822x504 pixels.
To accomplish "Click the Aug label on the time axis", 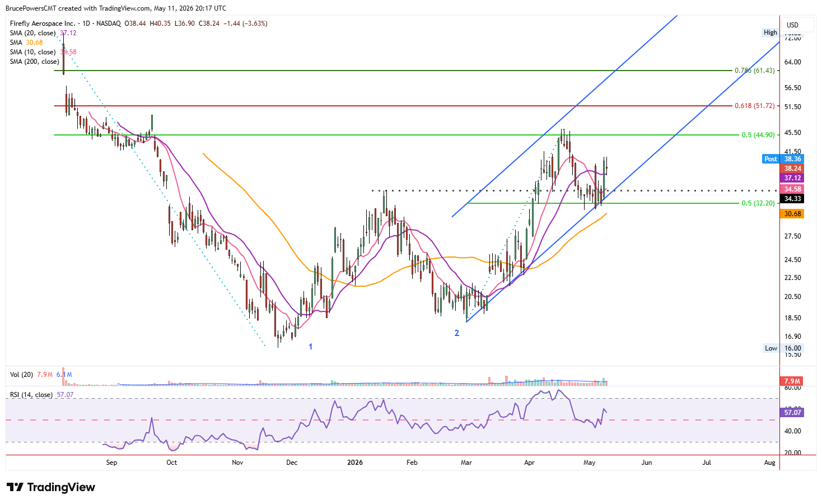I will [x=770, y=463].
